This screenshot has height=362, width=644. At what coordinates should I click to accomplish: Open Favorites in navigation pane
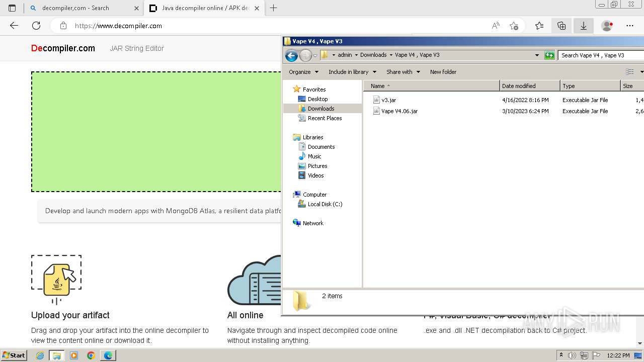point(314,89)
